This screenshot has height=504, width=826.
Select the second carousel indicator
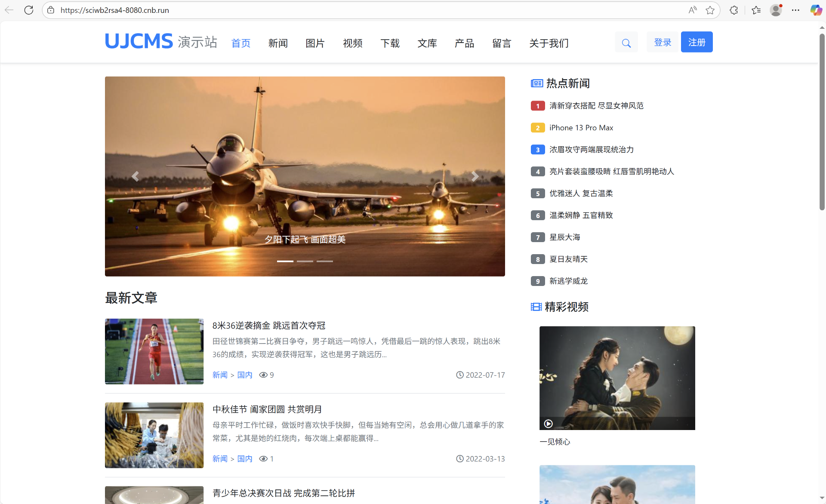click(305, 261)
